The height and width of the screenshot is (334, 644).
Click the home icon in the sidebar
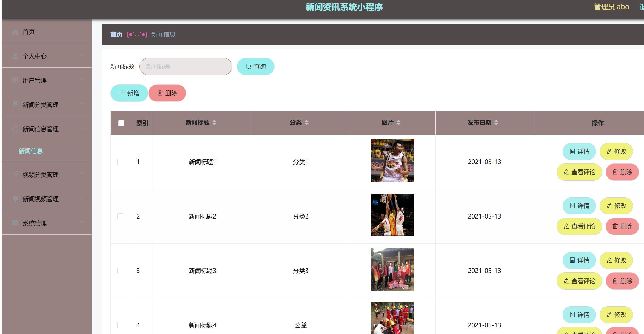click(x=15, y=32)
